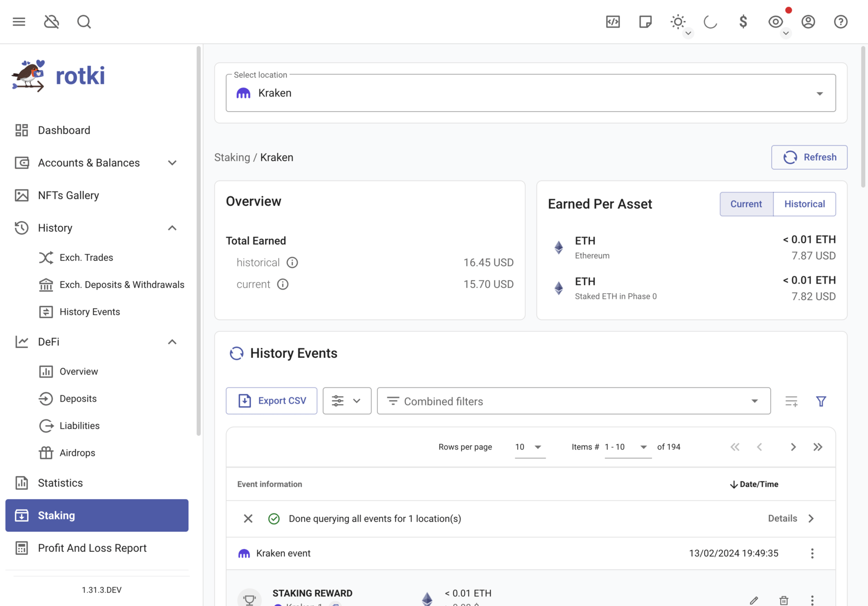This screenshot has height=606, width=868.
Task: Open Kraken event row options menu
Action: pos(812,553)
